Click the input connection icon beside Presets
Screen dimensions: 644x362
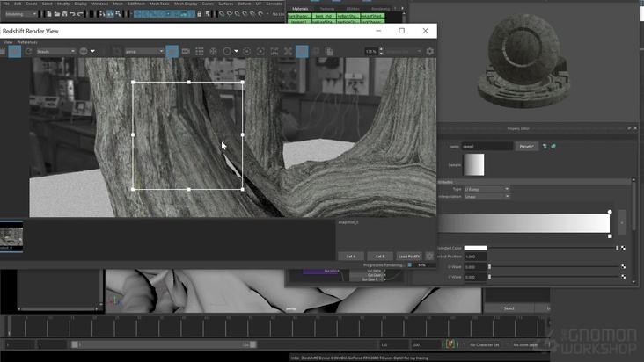(x=545, y=147)
